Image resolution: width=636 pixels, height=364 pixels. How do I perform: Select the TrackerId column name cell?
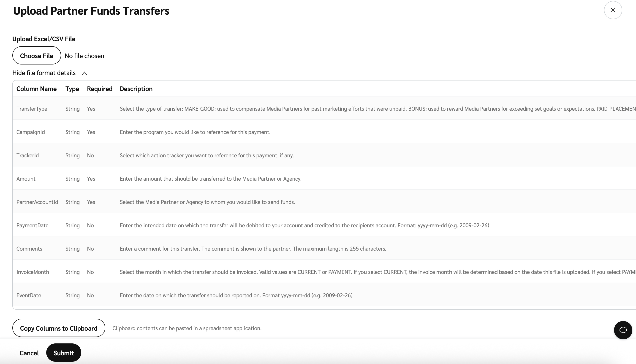(x=27, y=155)
